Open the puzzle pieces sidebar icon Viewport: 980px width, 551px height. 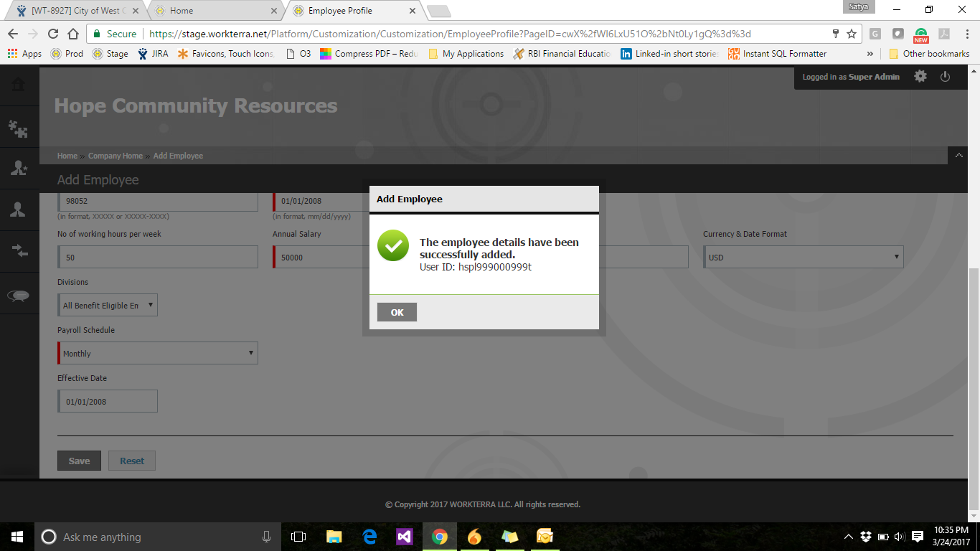[x=18, y=128]
